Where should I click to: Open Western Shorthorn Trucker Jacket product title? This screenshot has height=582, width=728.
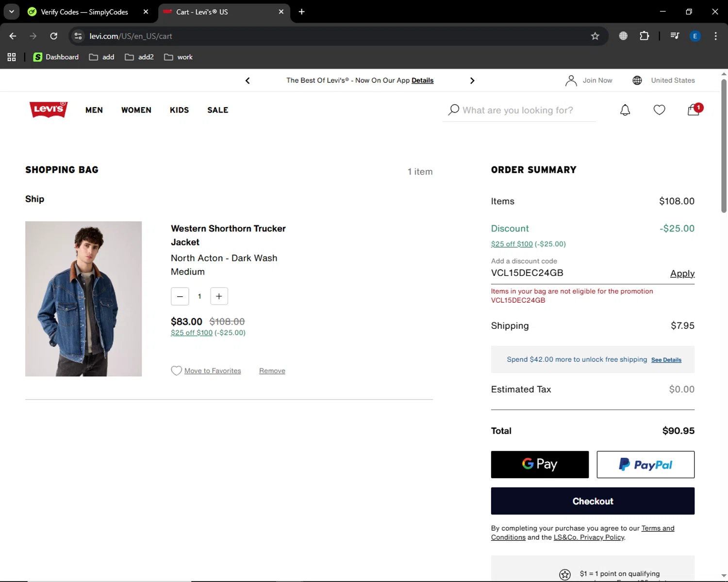click(x=228, y=235)
